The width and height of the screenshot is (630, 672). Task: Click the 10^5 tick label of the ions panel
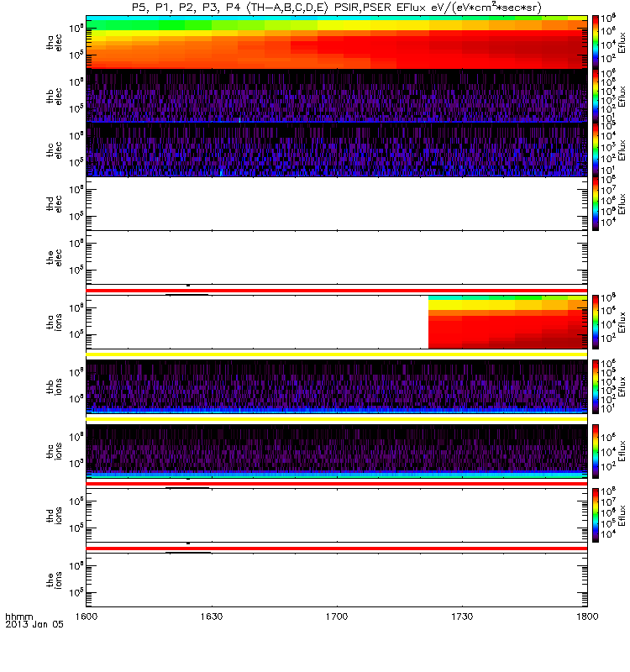tap(76, 593)
